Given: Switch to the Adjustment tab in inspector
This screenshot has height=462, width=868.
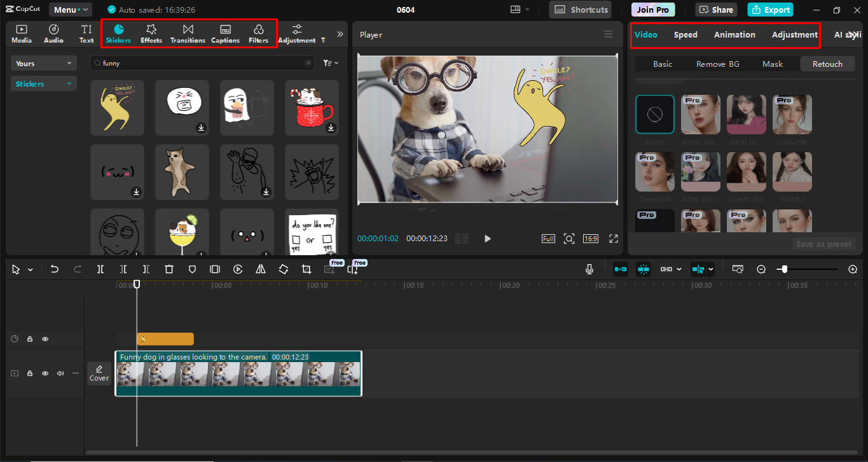Looking at the screenshot, I should click(x=795, y=34).
